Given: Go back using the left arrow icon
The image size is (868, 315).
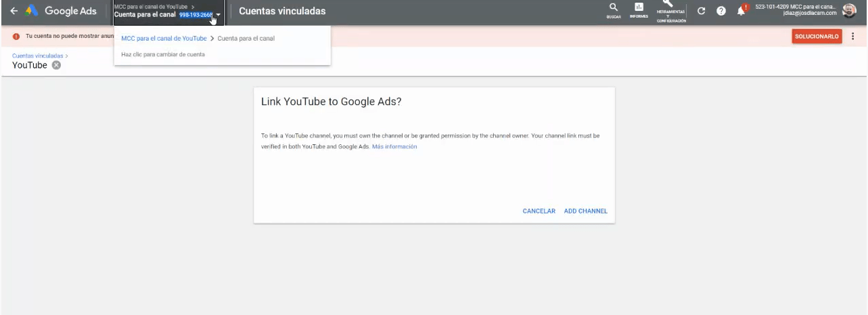Looking at the screenshot, I should point(14,12).
